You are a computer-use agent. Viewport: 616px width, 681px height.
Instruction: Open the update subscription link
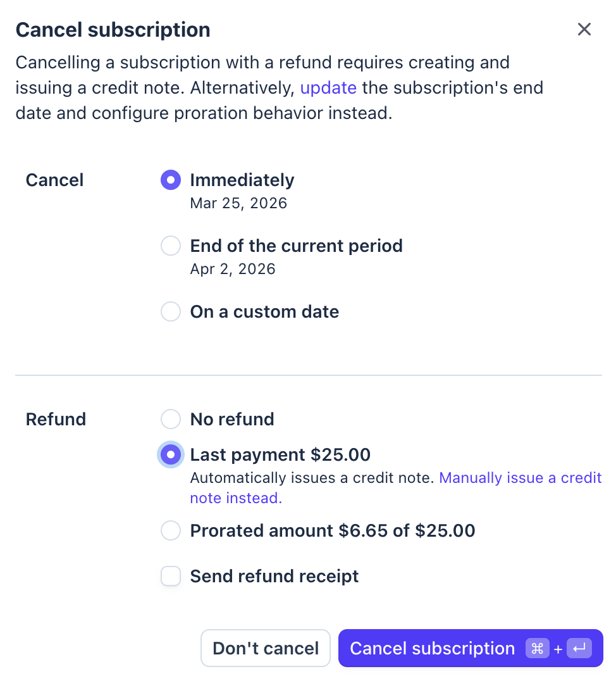point(328,87)
